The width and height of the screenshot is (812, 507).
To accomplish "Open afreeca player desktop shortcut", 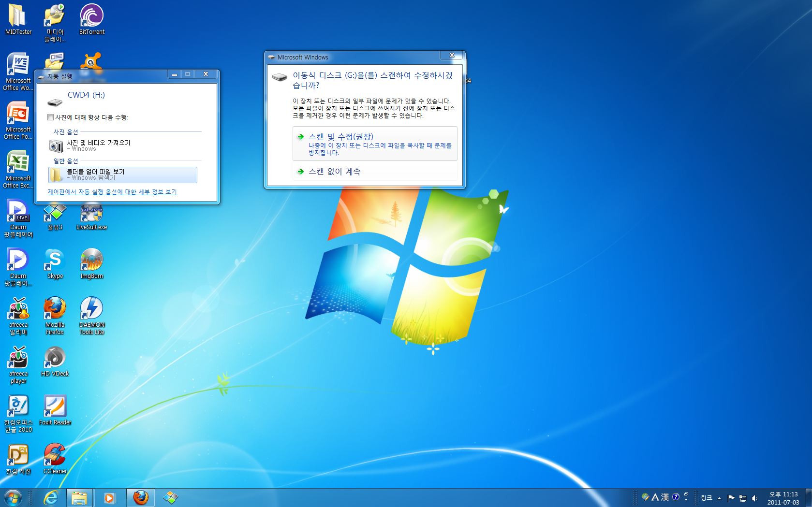I will click(18, 364).
